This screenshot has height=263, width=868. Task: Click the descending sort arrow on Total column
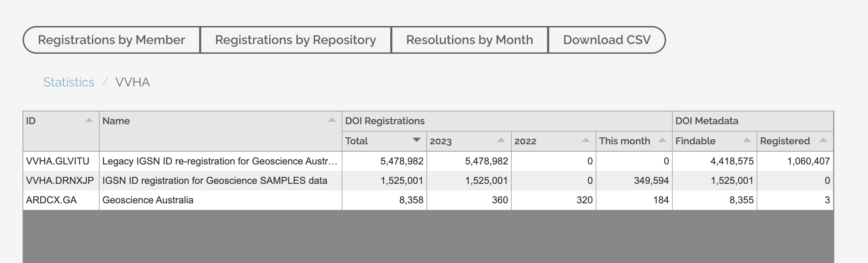(x=416, y=140)
